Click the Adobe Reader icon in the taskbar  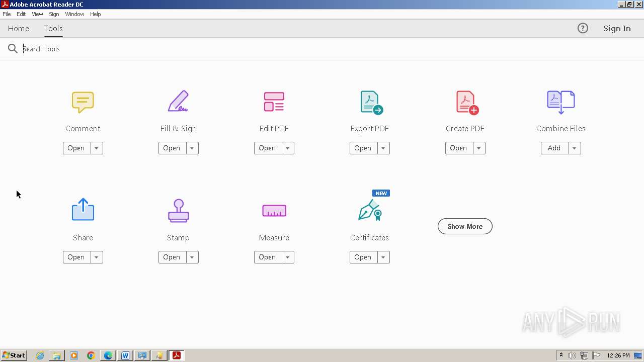tap(177, 355)
